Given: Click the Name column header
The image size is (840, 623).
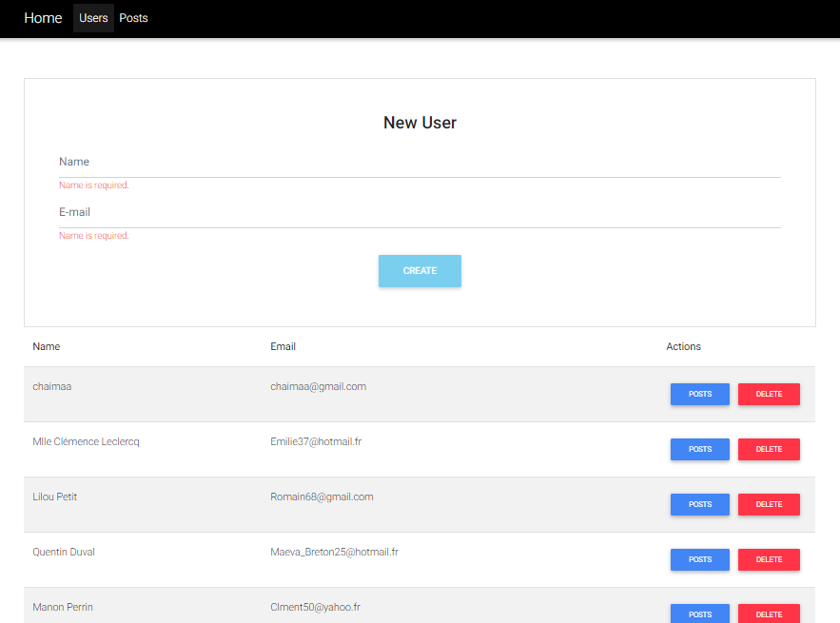Looking at the screenshot, I should pos(46,346).
